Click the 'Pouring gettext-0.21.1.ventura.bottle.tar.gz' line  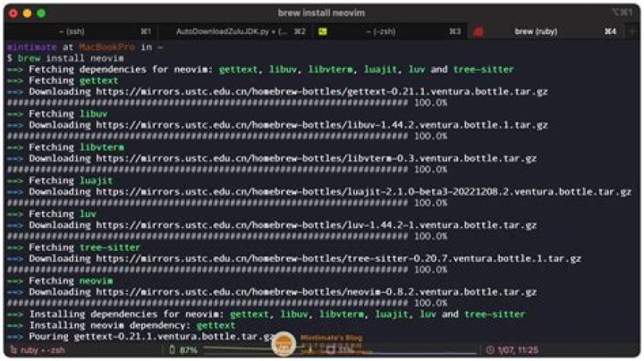140,336
